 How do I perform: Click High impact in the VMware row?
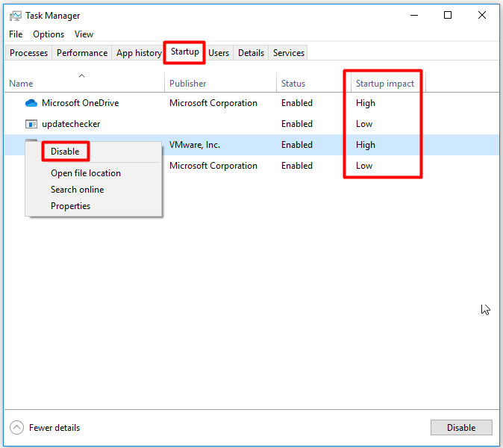(366, 145)
